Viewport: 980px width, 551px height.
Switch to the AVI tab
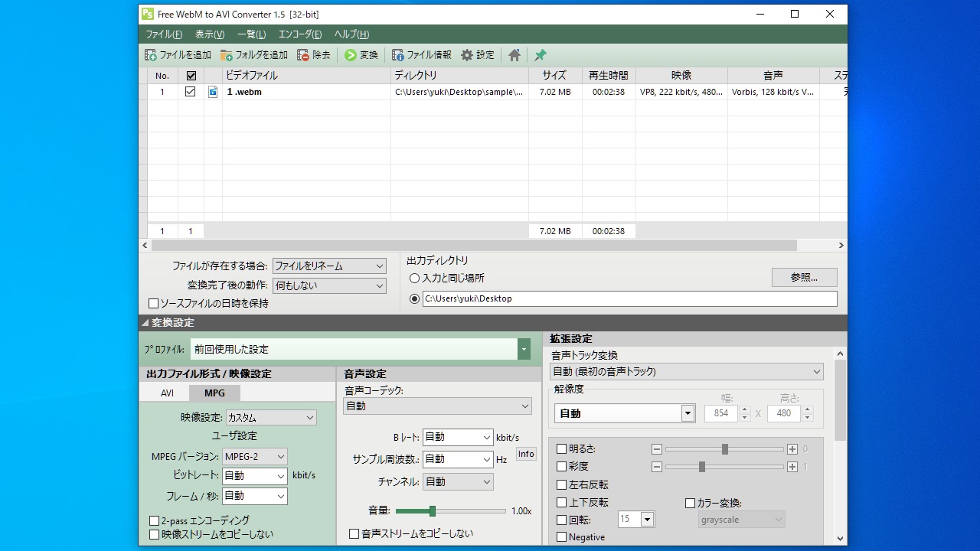click(x=167, y=393)
